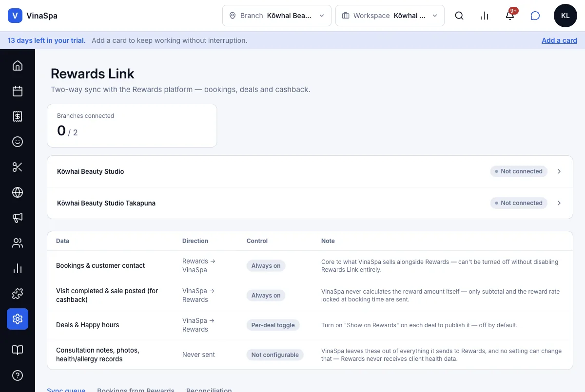585x392 pixels.
Task: Click the Branches connected 0 / 2 card
Action: coord(132,126)
